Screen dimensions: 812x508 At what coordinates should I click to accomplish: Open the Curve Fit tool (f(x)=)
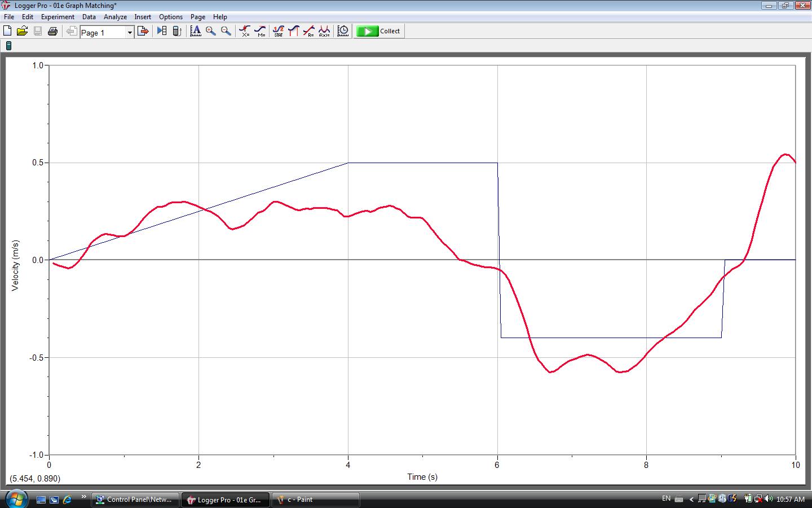325,30
